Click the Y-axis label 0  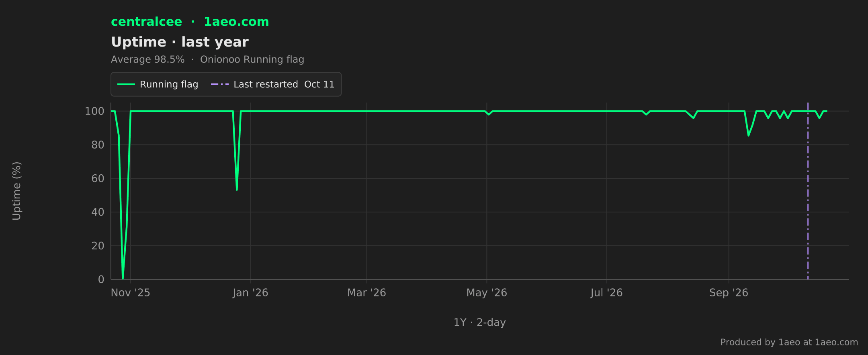[x=101, y=280]
